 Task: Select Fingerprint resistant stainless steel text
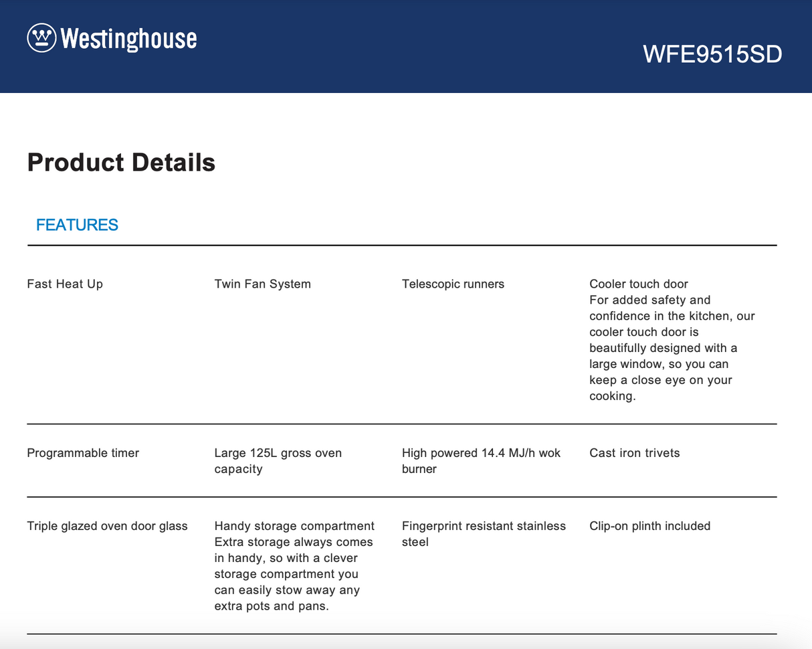pyautogui.click(x=484, y=534)
